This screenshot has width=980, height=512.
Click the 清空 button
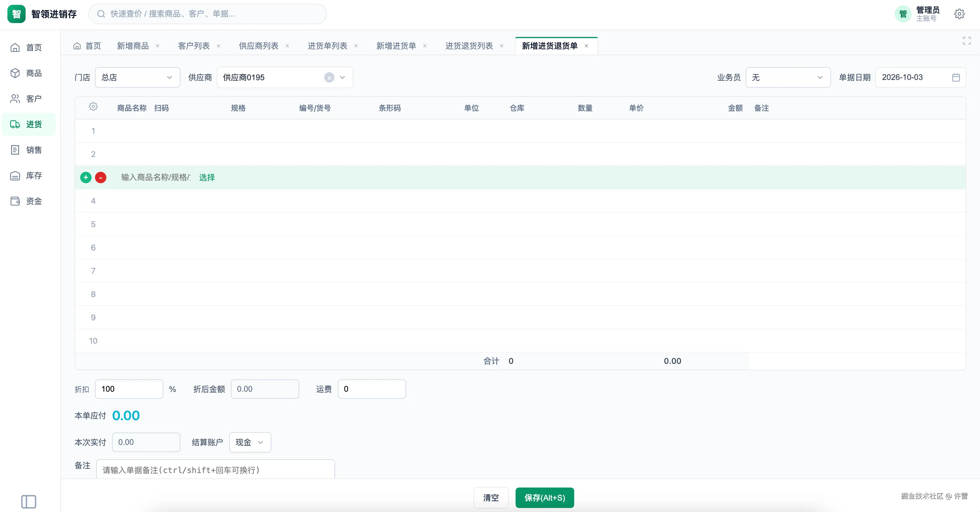491,497
